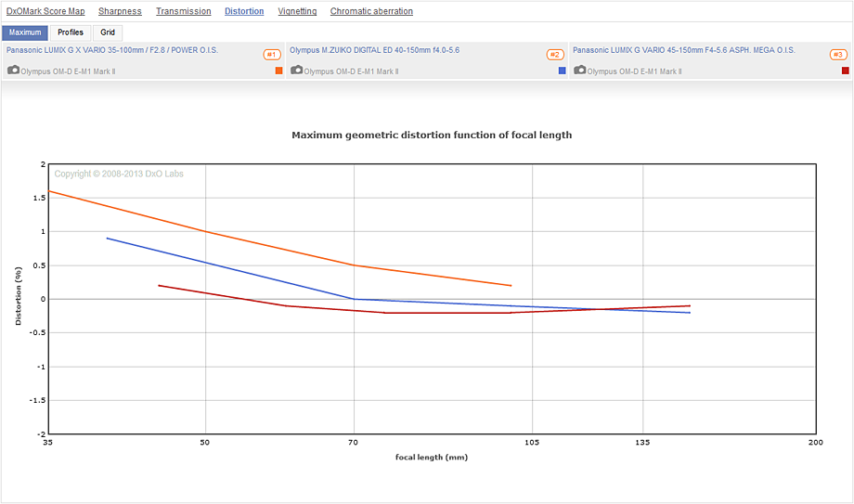Click the #3 rank badge
The width and height of the screenshot is (854, 504).
pyautogui.click(x=838, y=55)
